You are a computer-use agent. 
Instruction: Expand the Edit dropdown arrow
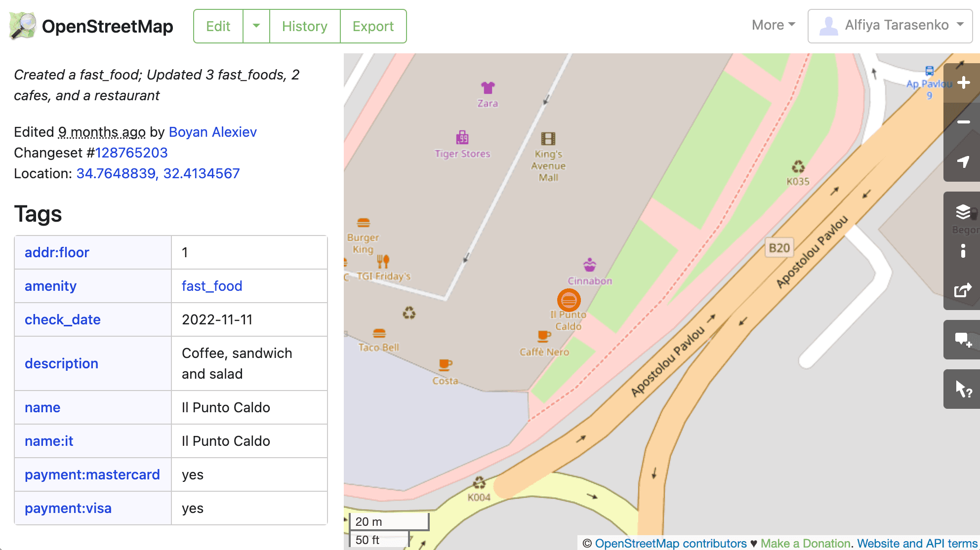click(x=256, y=26)
